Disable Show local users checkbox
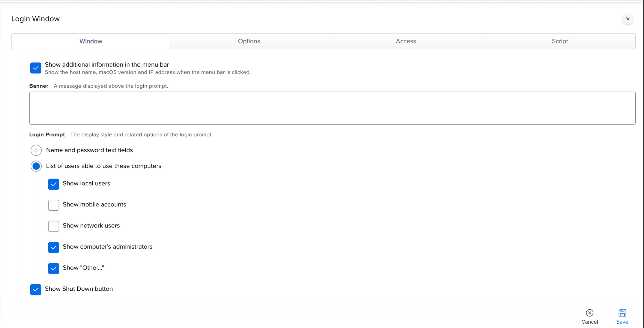644x328 pixels. point(53,184)
